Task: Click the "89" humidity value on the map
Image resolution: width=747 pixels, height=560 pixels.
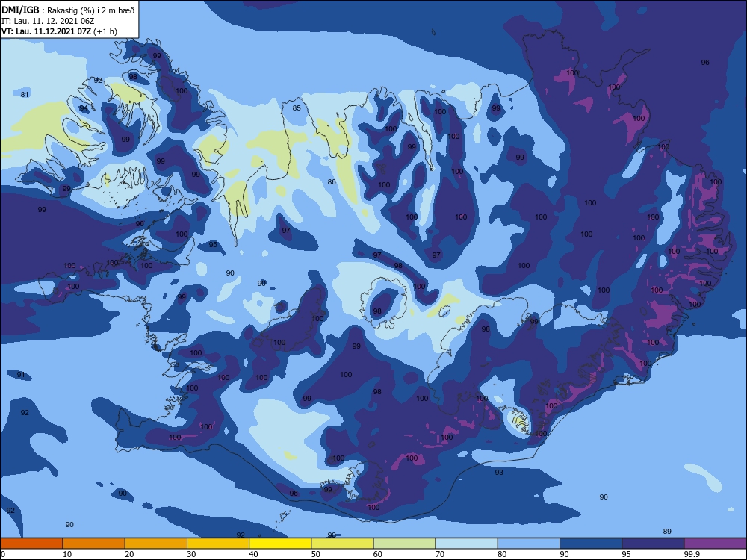Action: (667, 532)
